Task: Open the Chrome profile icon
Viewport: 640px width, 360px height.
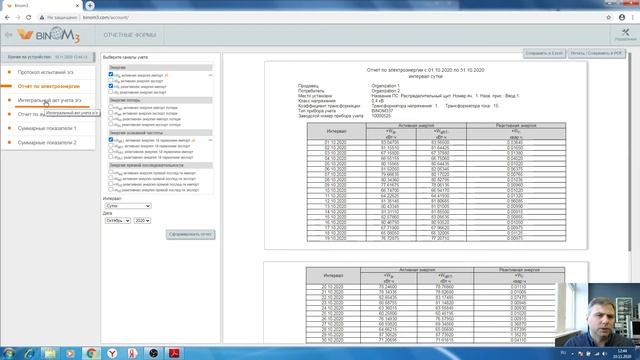Action: coord(622,18)
